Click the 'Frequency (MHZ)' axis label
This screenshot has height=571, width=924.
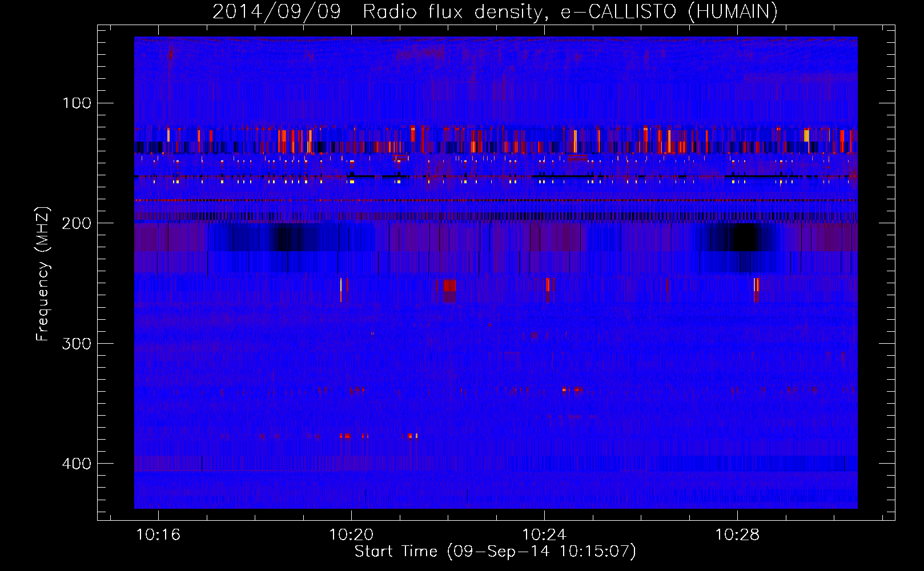43,274
